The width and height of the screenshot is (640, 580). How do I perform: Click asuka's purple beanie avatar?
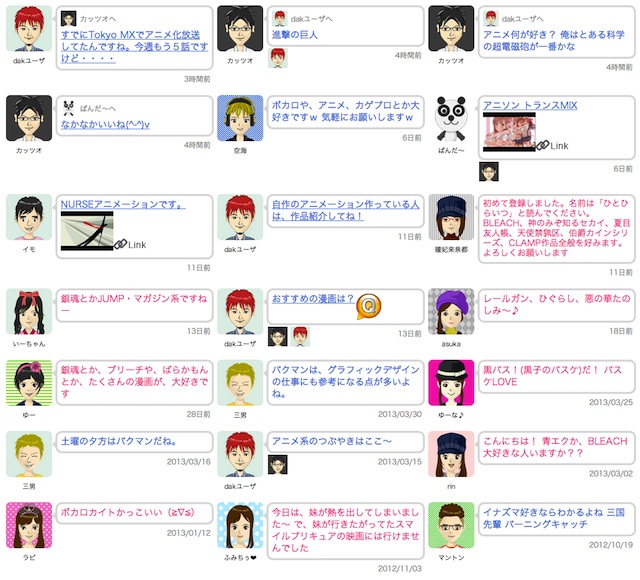pos(451,311)
